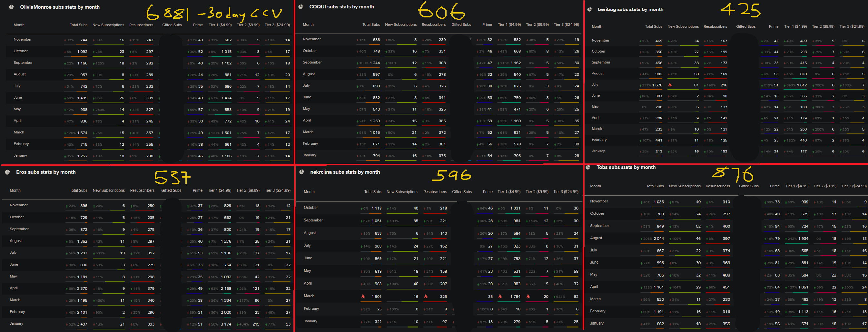
Task: Click OliviaMonroe March total subs value 1 574
Action: click(82, 133)
